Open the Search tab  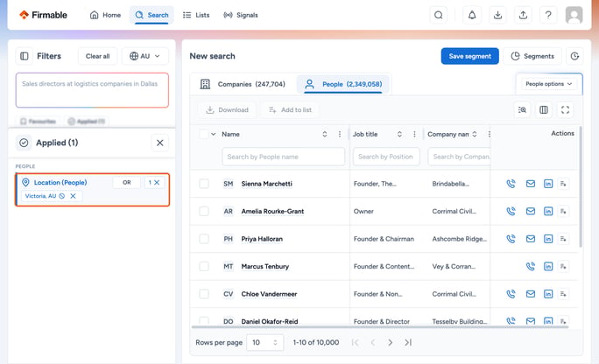point(152,15)
